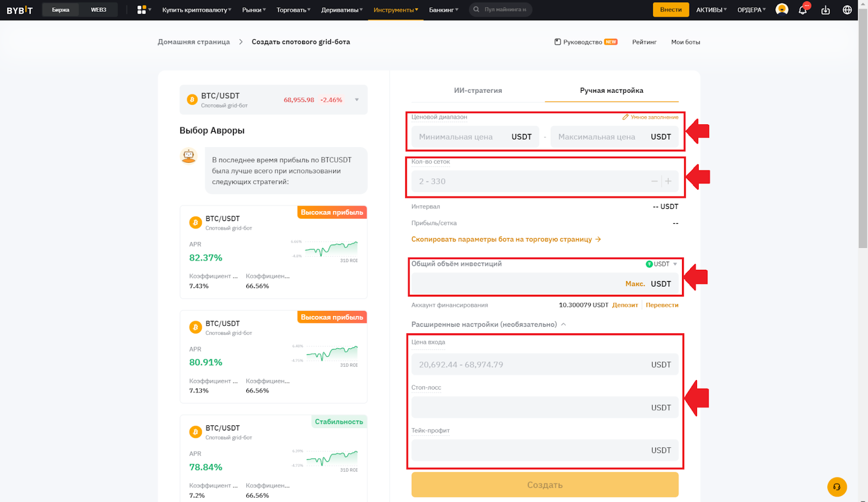Click the Aurora robot assistant icon
Screen dimensions: 868x502
[189, 156]
